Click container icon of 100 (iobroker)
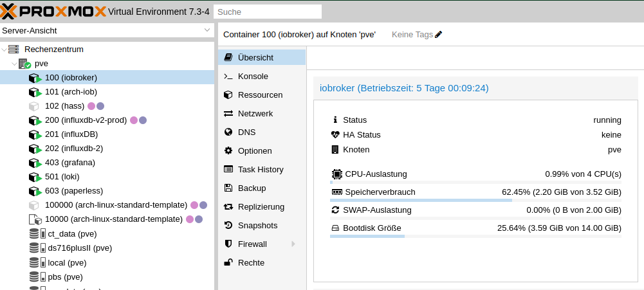Screen dimensions: 644x290 click(x=35, y=78)
